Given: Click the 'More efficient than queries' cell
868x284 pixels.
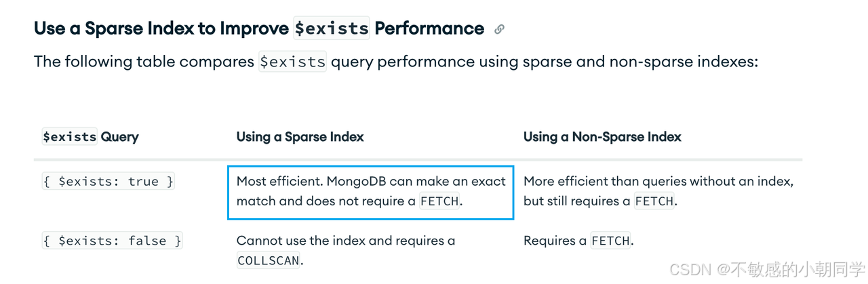Looking at the screenshot, I should [658, 191].
